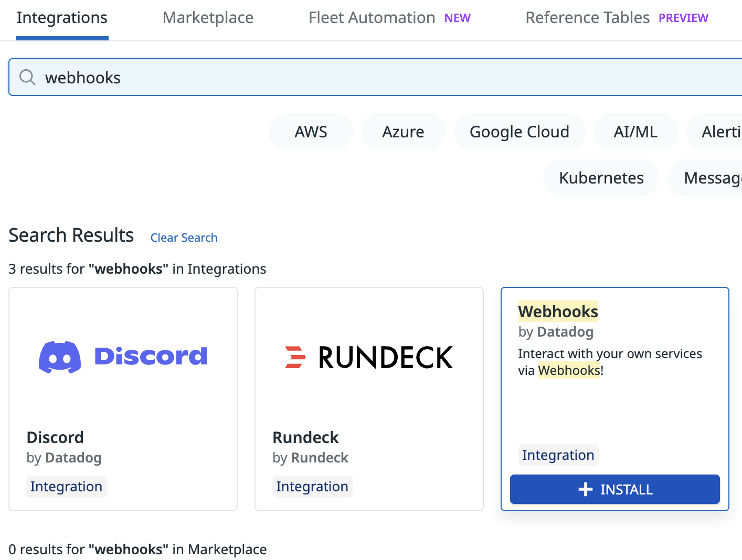Click the Integration tag on Discord card
This screenshot has width=742, height=560.
point(66,487)
